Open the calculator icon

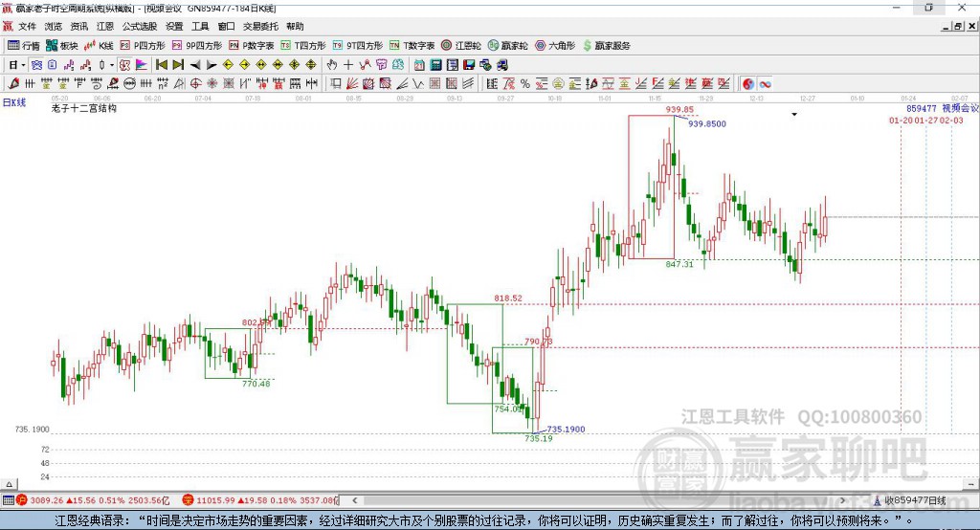(435, 65)
